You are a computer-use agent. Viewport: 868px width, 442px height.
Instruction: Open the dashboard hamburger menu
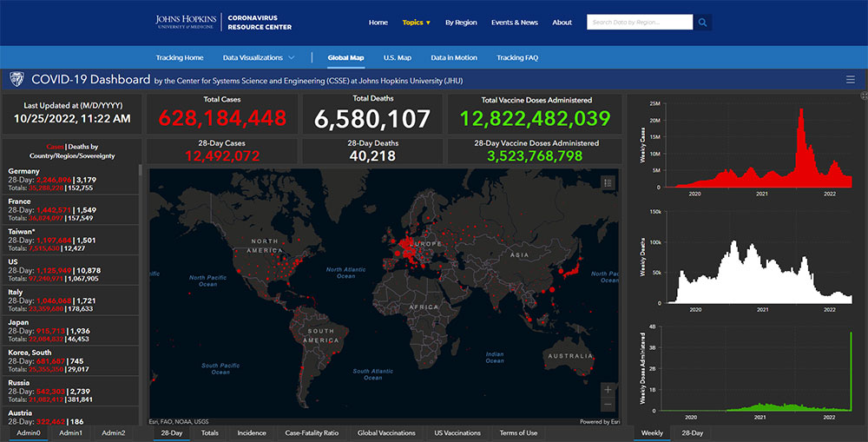click(850, 80)
